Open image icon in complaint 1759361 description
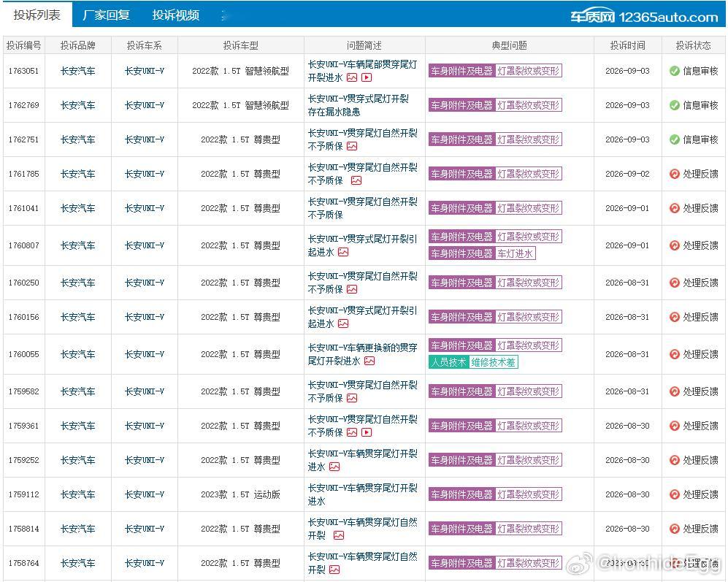Screen dimensions: 728x582 pyautogui.click(x=352, y=432)
